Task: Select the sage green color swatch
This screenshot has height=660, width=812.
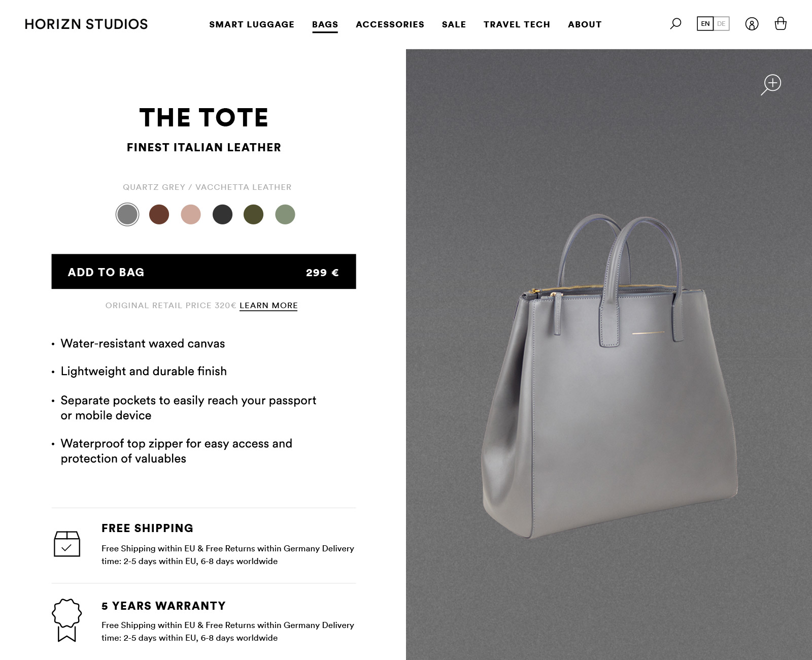Action: point(285,214)
